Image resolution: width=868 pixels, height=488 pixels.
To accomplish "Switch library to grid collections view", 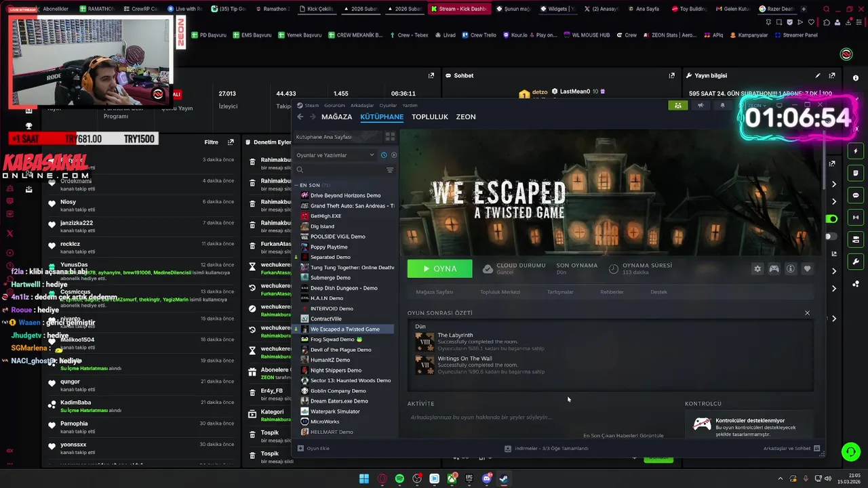I will pos(390,136).
